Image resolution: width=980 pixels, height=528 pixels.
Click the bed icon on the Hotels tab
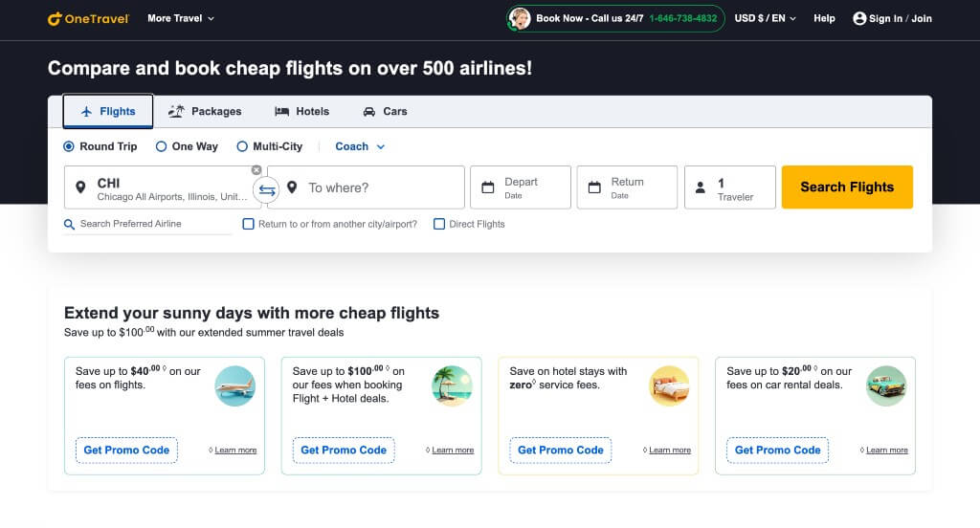pyautogui.click(x=282, y=111)
